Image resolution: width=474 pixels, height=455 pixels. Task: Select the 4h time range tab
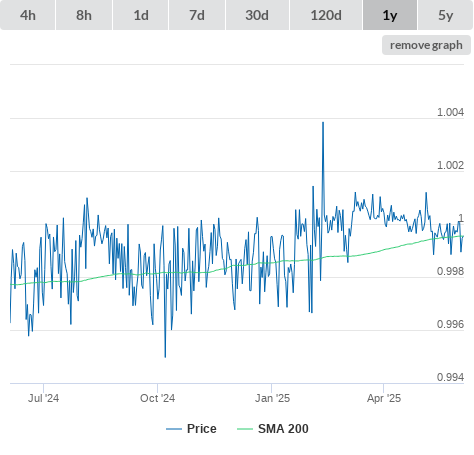tap(28, 15)
